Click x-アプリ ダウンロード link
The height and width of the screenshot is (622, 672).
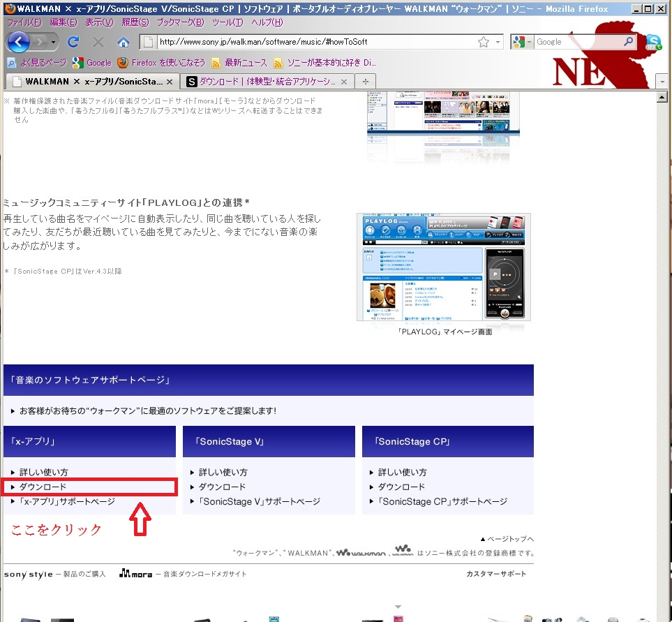point(43,487)
